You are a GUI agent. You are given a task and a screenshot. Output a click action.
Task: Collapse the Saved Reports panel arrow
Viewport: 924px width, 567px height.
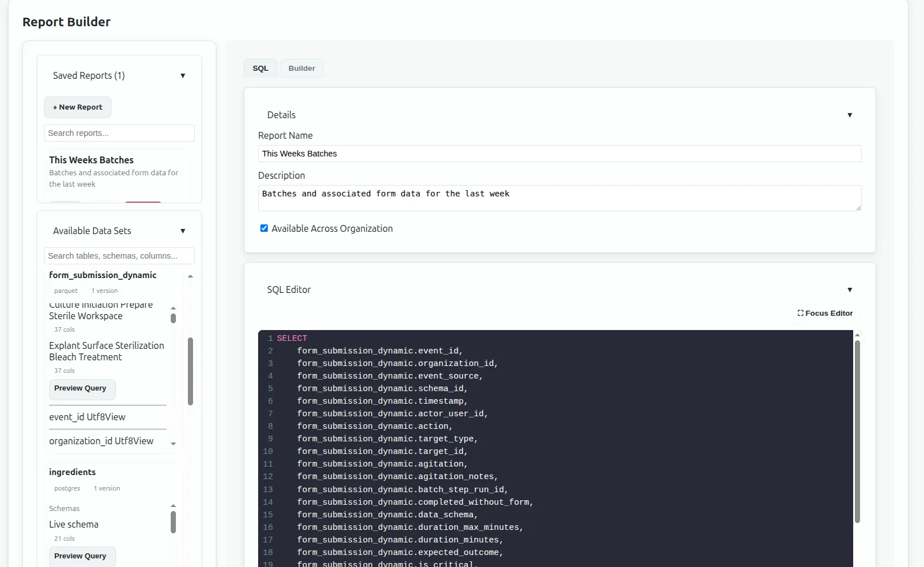tap(183, 76)
